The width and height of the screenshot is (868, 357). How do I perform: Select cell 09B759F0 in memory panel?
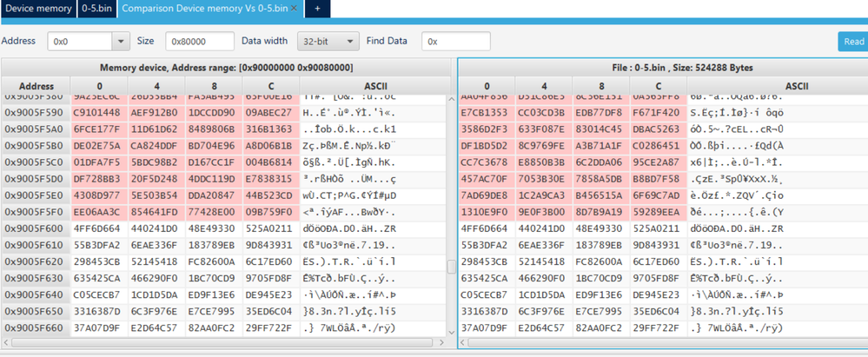271,212
